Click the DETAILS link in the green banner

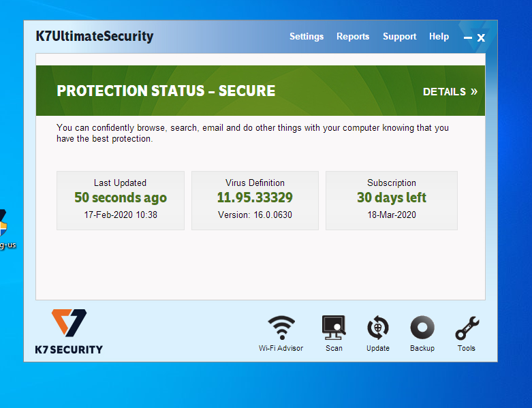[444, 91]
